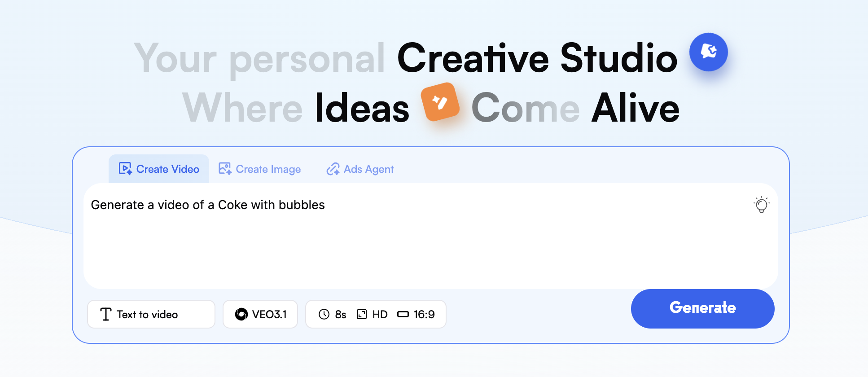The height and width of the screenshot is (377, 868).
Task: Click the blue sticker icon beside 'Creative Studio'
Action: [708, 52]
